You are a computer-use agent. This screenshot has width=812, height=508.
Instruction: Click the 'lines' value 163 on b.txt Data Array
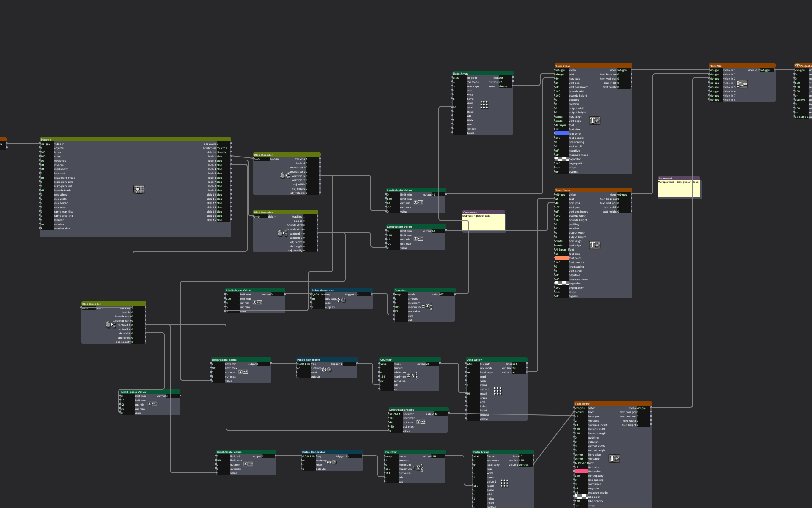519,364
